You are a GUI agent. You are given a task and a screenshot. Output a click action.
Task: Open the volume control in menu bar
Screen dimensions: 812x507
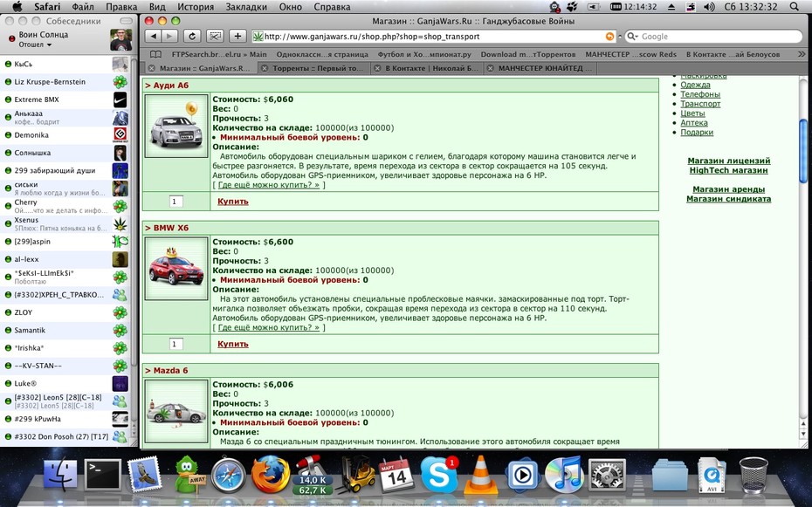click(710, 7)
